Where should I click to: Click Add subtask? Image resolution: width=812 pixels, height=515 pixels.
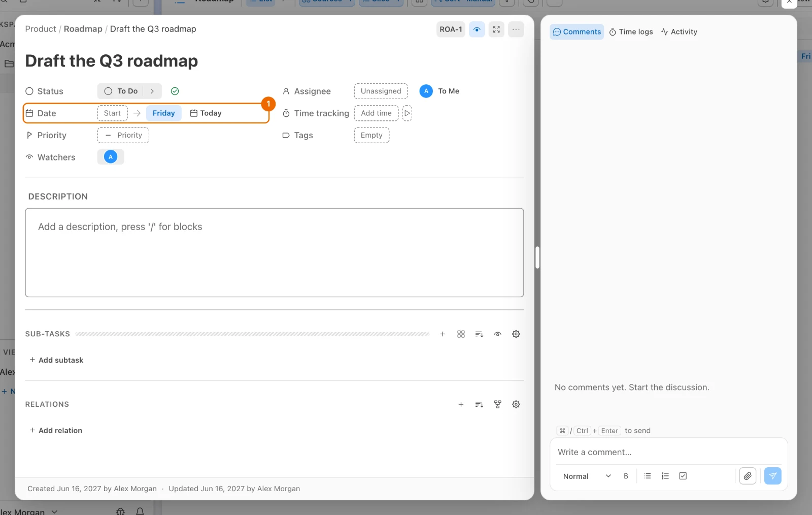click(x=56, y=360)
